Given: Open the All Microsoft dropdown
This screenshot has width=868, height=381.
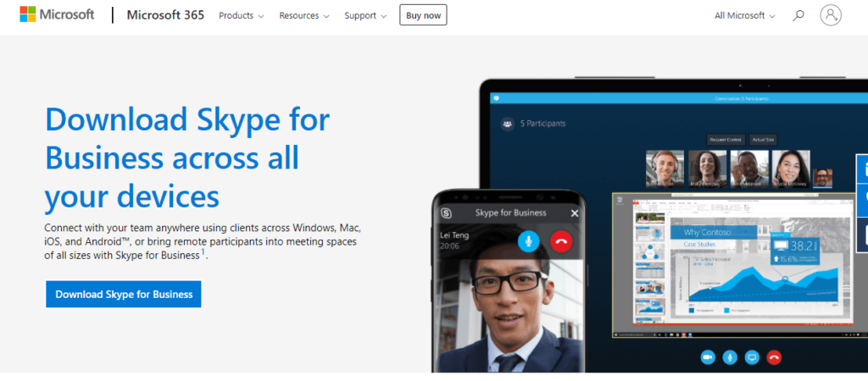Looking at the screenshot, I should click(744, 15).
